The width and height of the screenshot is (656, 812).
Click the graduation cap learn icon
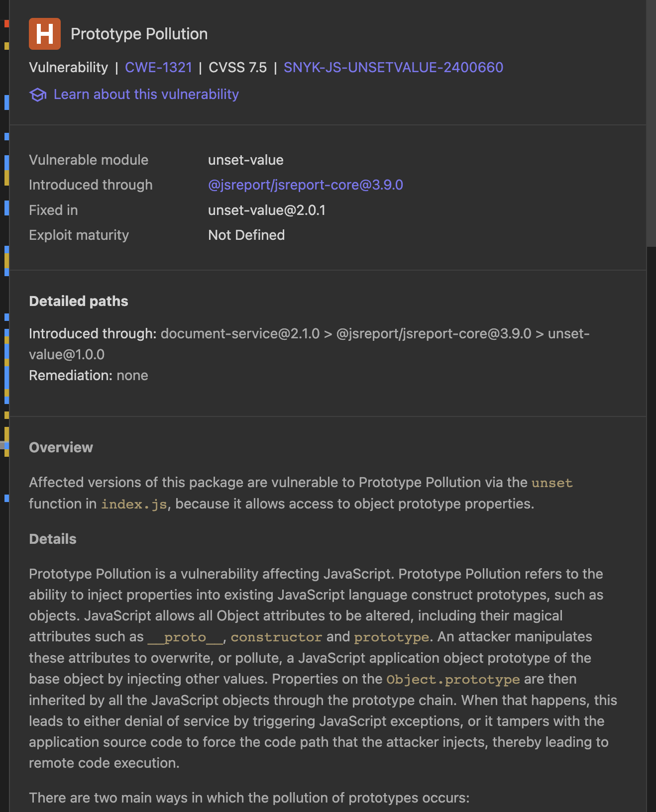[38, 95]
